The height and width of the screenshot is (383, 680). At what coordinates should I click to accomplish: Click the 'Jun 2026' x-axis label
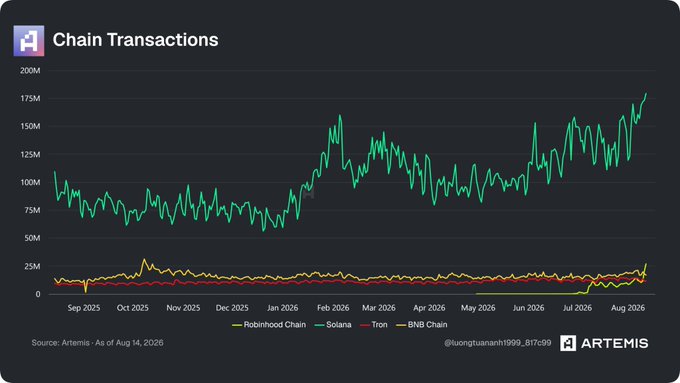coord(528,308)
